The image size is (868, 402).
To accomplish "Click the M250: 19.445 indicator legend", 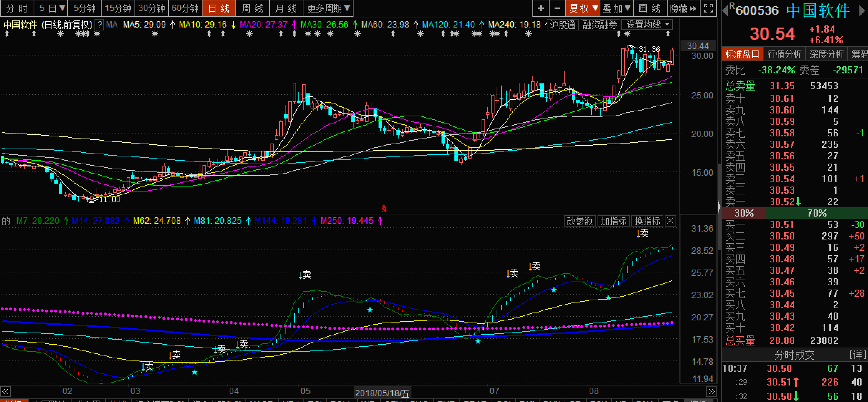I will 347,221.
